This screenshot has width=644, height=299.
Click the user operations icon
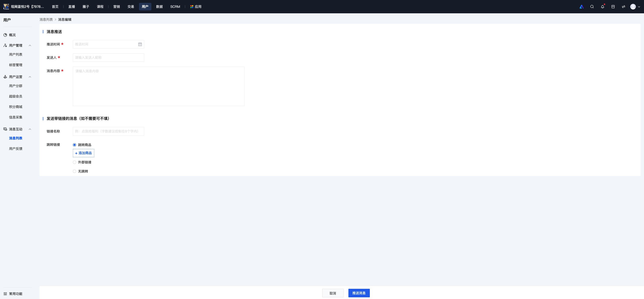pos(5,77)
